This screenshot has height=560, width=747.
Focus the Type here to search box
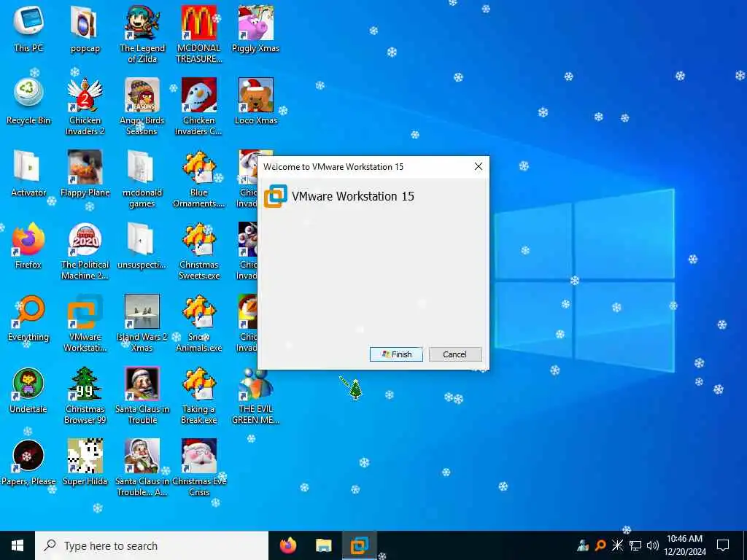click(x=152, y=545)
